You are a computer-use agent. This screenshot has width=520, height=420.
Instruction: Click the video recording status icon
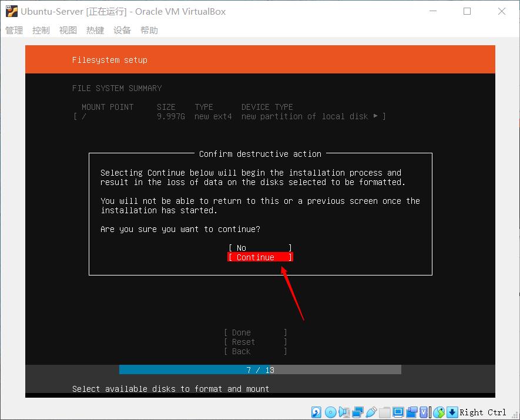point(412,412)
